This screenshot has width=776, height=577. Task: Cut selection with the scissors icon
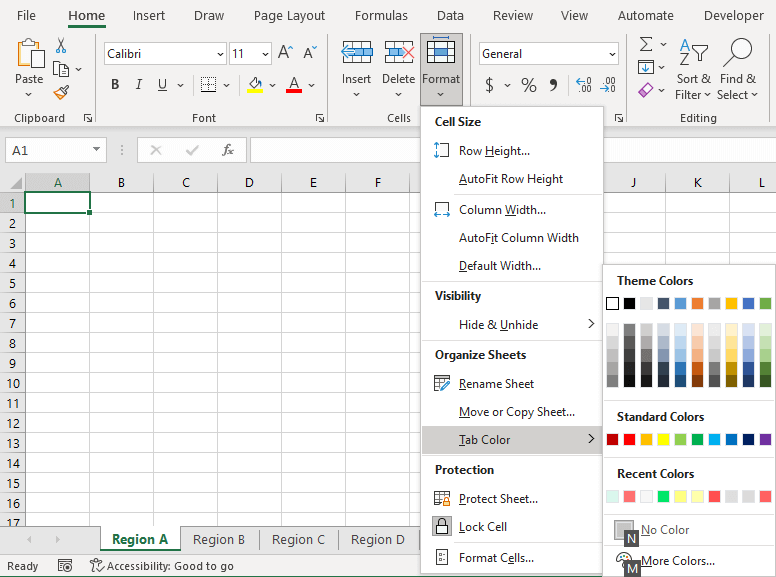pos(61,46)
